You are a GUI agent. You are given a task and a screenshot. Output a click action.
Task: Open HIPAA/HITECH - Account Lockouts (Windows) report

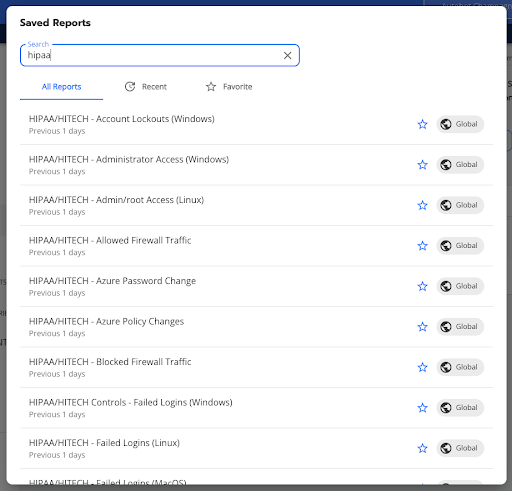pos(256,124)
